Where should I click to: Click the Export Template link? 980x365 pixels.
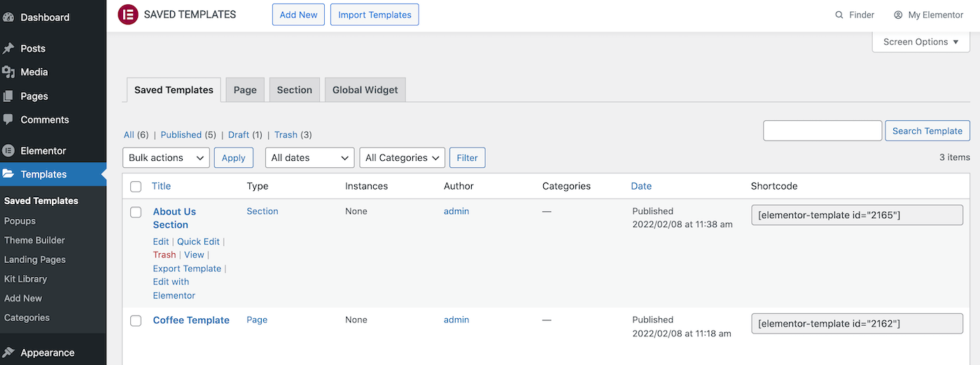click(x=187, y=269)
